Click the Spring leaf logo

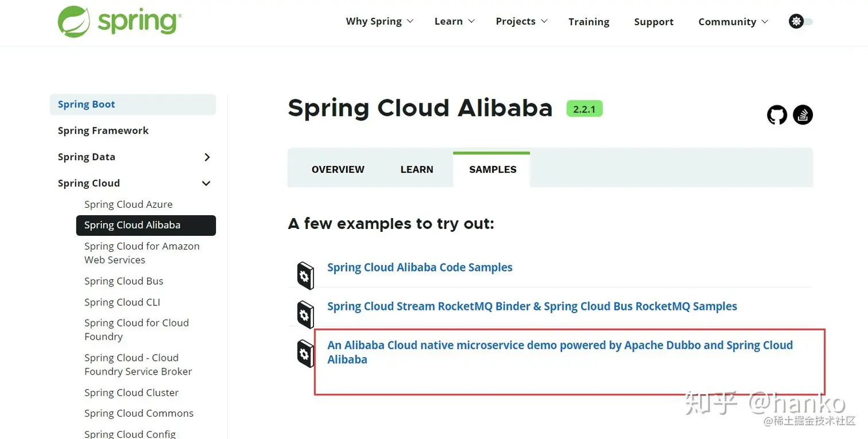pyautogui.click(x=73, y=22)
